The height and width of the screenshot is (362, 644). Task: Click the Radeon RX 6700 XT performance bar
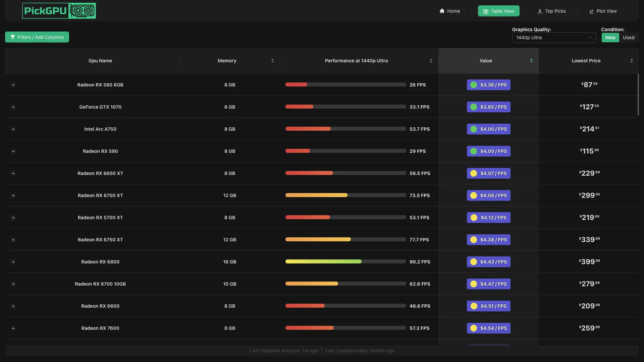345,195
